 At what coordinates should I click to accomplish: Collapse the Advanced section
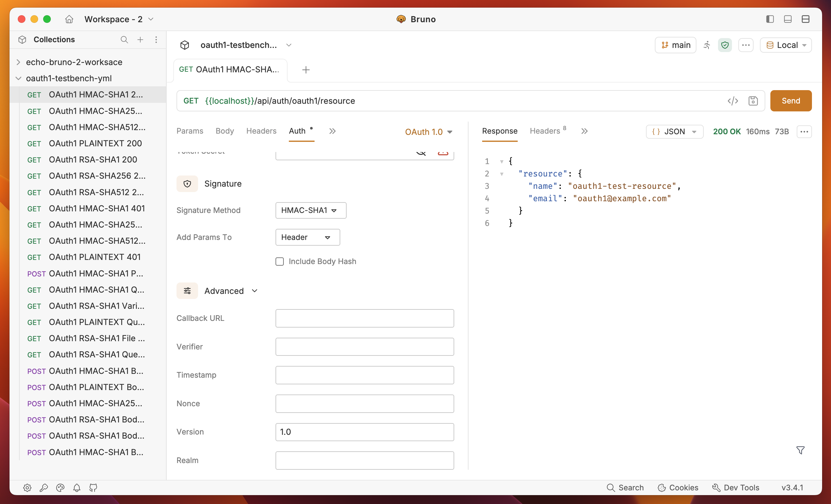(255, 291)
